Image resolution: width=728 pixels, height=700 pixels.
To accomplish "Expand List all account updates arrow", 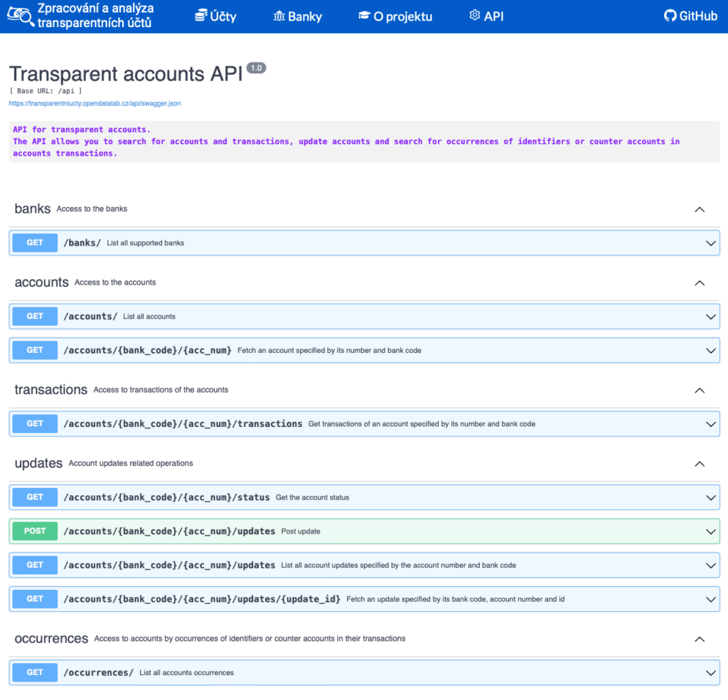I will 710,566.
